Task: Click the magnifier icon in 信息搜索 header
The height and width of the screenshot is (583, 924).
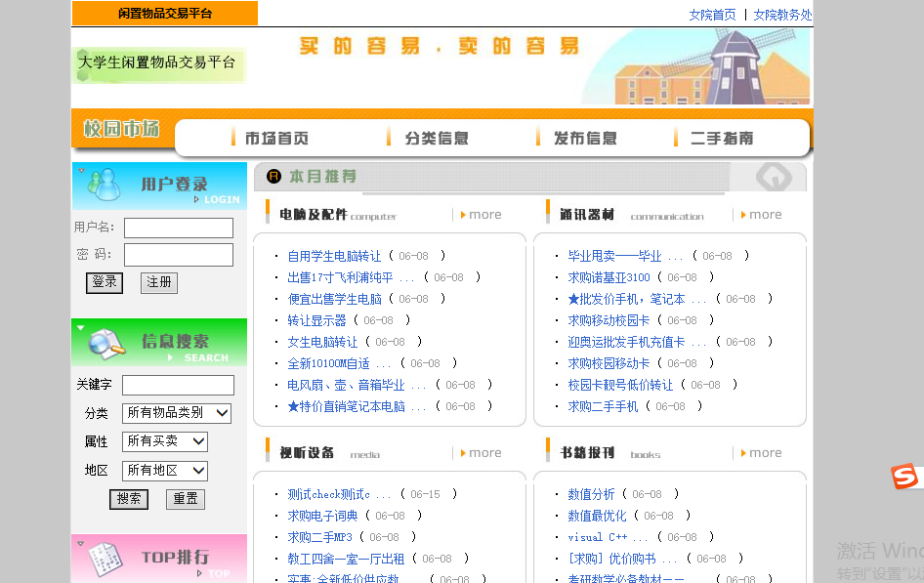Action: coord(106,345)
